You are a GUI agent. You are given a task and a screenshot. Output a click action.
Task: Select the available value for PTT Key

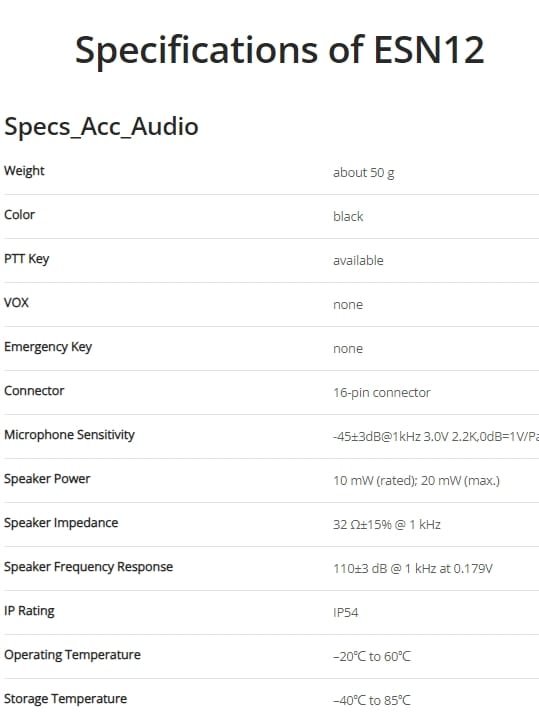click(x=358, y=261)
